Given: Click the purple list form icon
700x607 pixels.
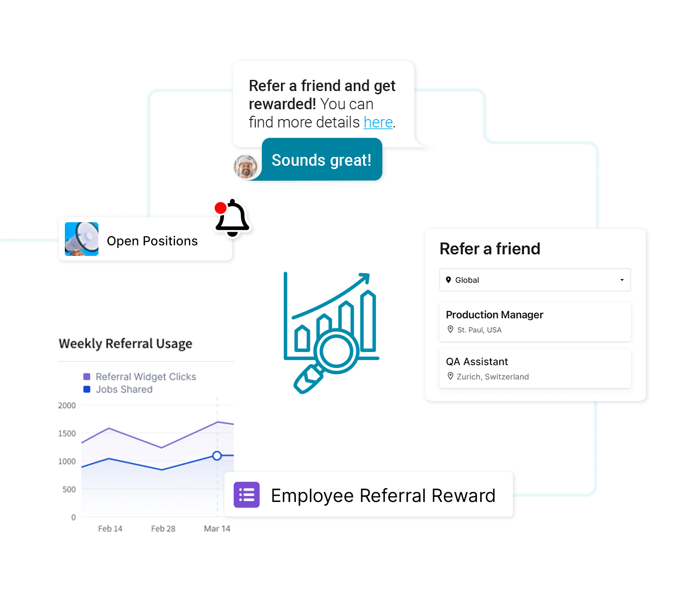Looking at the screenshot, I should [246, 494].
